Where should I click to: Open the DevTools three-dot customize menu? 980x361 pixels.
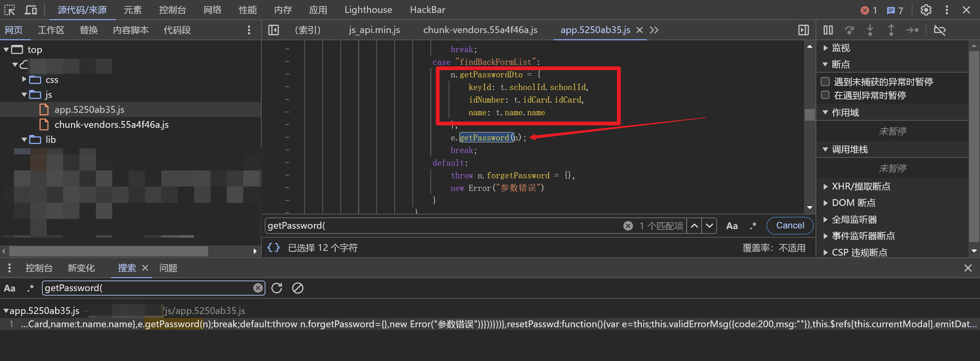(x=947, y=10)
